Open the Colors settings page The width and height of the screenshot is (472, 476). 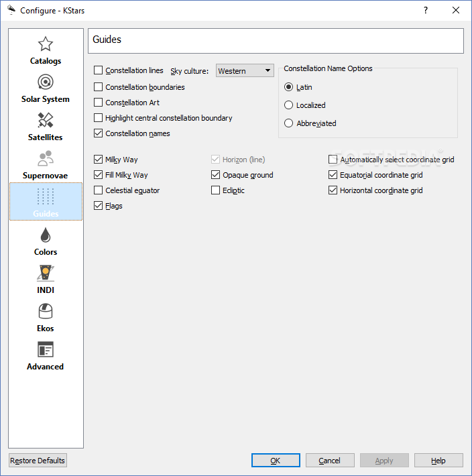[x=46, y=241]
